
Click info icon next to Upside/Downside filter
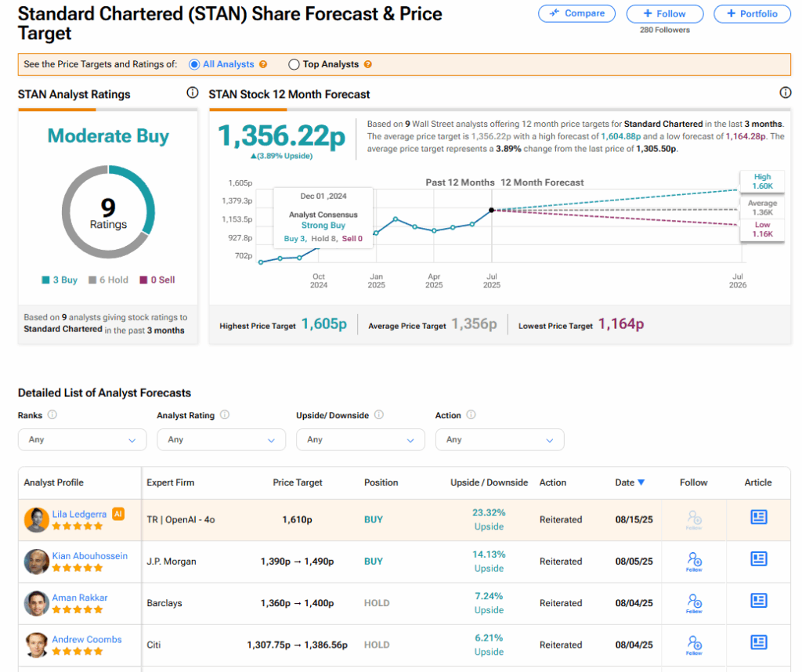pyautogui.click(x=379, y=415)
